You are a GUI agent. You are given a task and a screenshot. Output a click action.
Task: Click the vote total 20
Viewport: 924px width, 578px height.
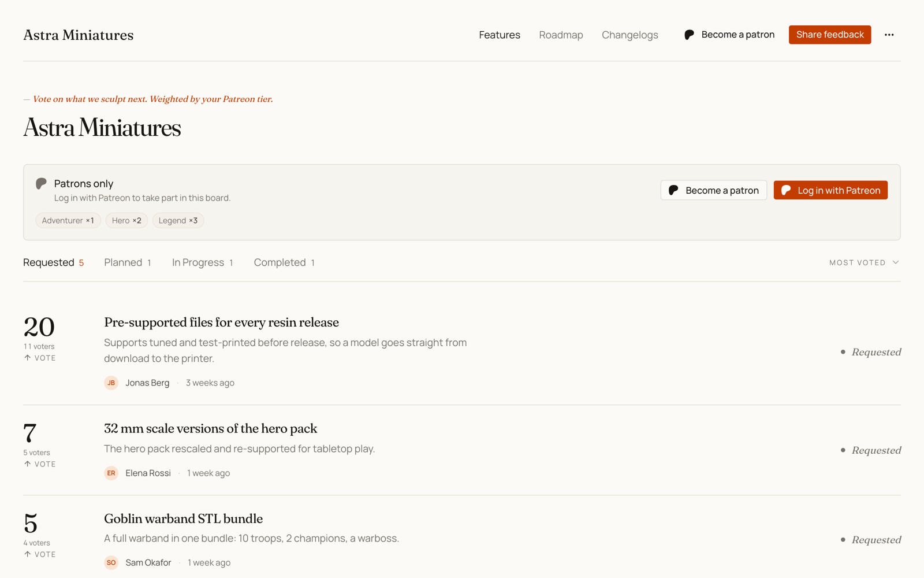click(x=39, y=327)
